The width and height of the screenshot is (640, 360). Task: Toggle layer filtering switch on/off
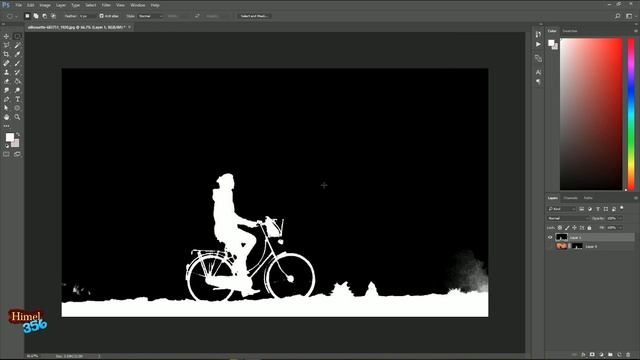622,208
